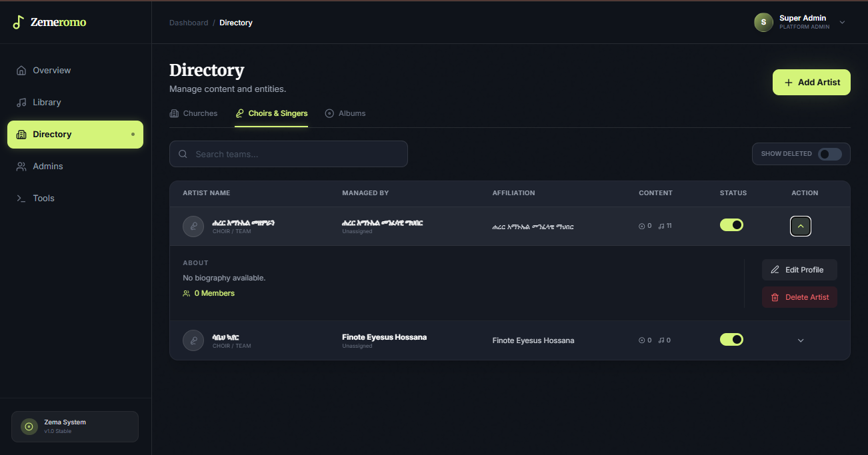Click the music note icon beside count 11

pyautogui.click(x=661, y=226)
